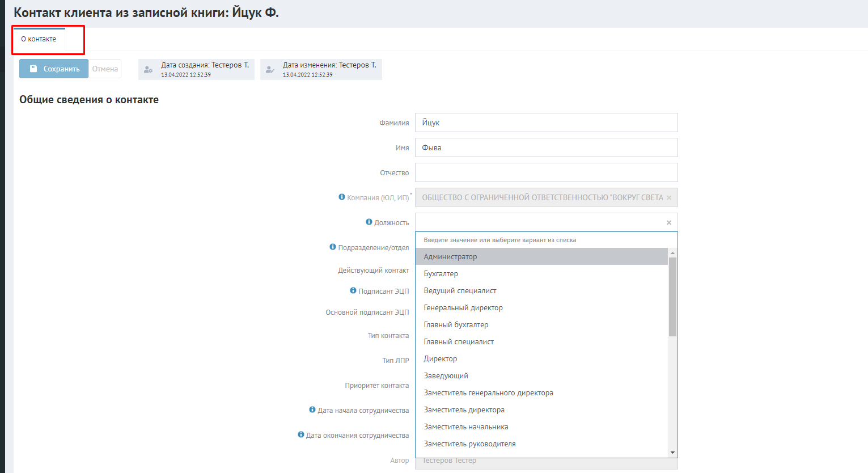Click the floppy disk save icon

tap(33, 69)
